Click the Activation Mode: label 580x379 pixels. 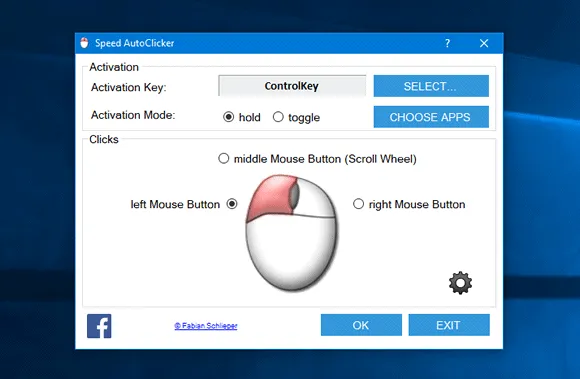tap(133, 115)
